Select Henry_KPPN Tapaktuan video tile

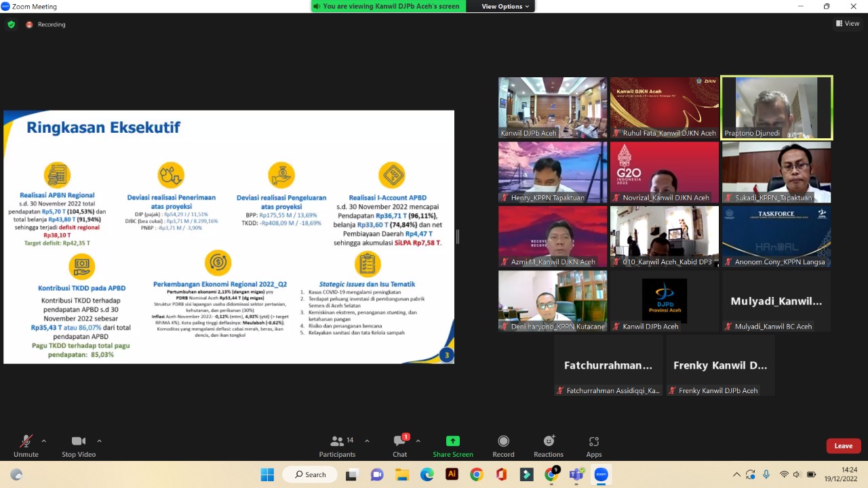(553, 172)
